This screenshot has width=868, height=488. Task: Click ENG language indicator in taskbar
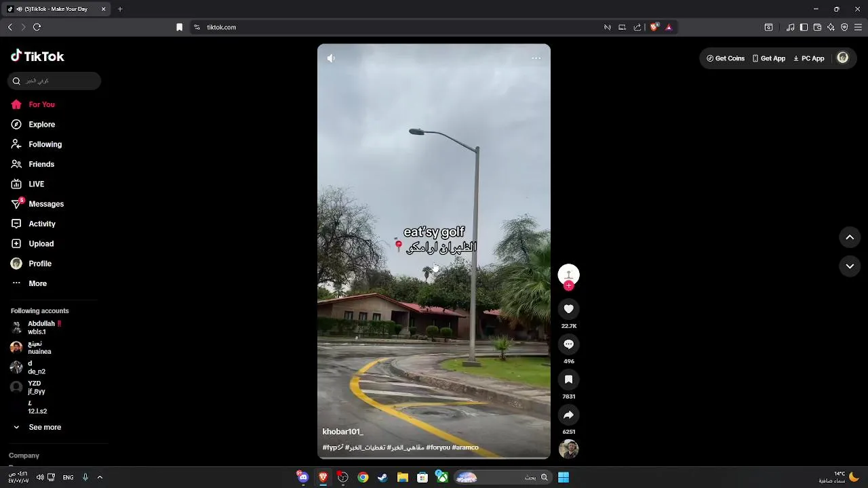[68, 477]
